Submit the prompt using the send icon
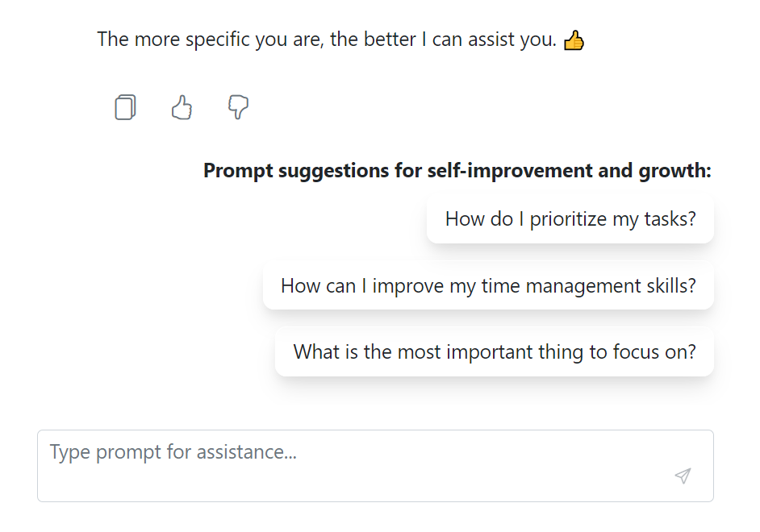The height and width of the screenshot is (532, 760). pos(683,476)
